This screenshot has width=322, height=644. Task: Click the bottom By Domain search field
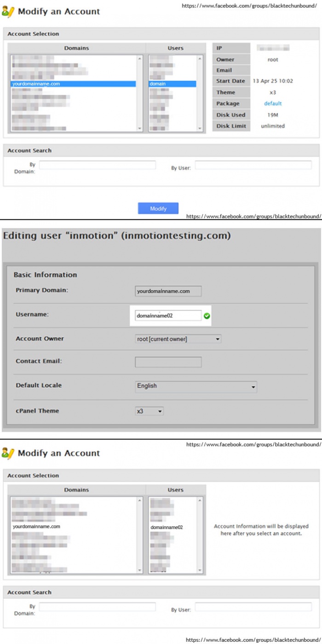click(x=97, y=607)
